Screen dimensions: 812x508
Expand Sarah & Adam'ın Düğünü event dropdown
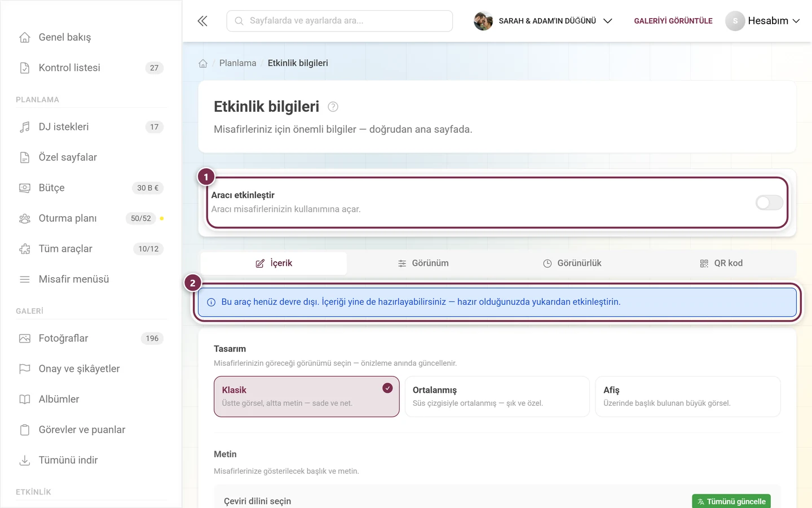pos(543,21)
